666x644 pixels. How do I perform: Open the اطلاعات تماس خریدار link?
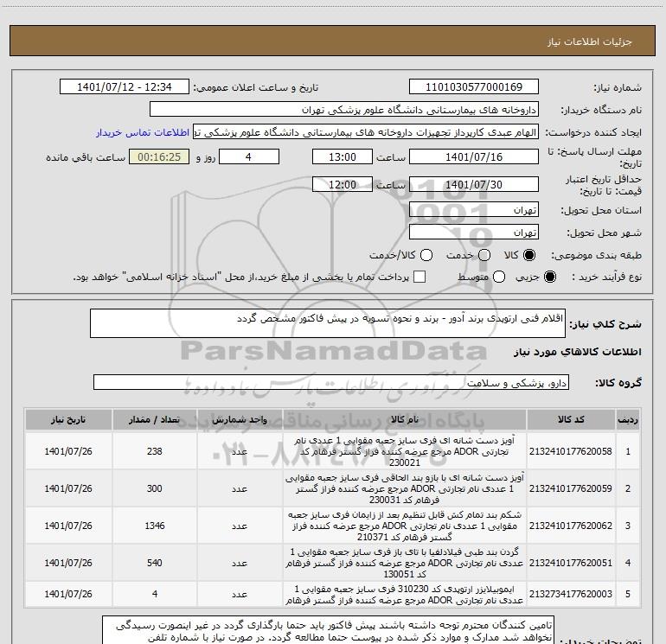pyautogui.click(x=143, y=132)
